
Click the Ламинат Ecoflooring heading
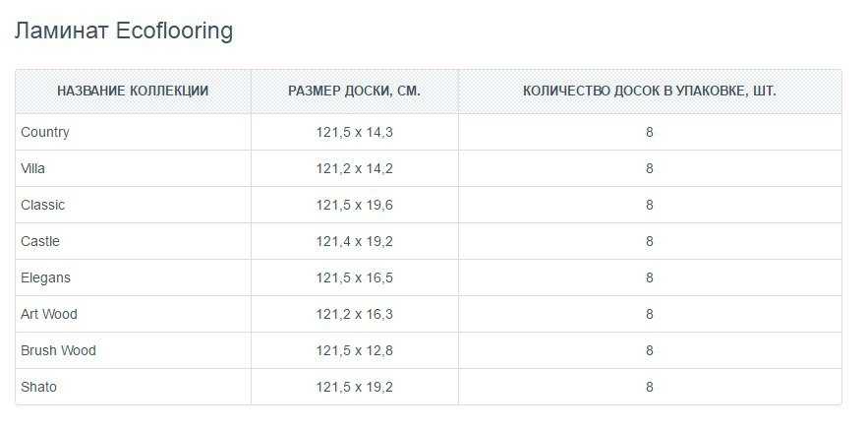(x=124, y=31)
